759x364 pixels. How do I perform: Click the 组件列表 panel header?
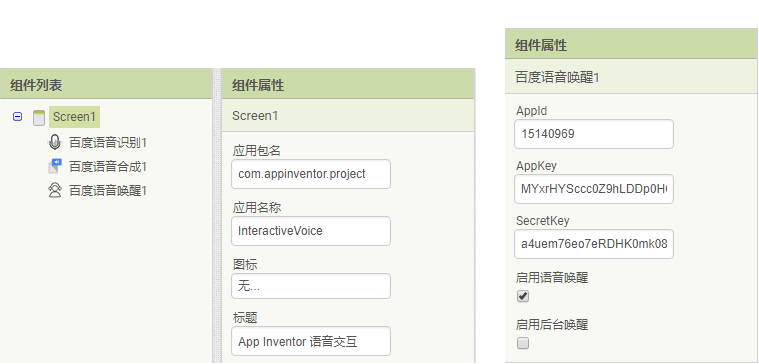[106, 86]
